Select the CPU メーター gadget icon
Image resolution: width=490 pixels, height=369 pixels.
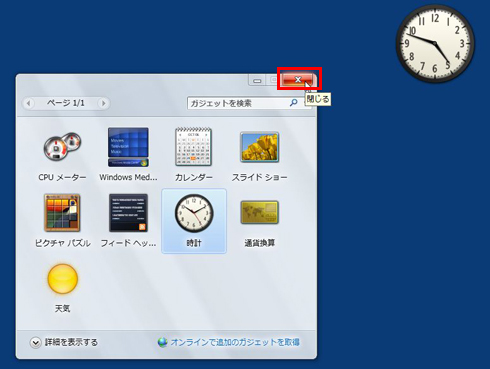pos(62,147)
